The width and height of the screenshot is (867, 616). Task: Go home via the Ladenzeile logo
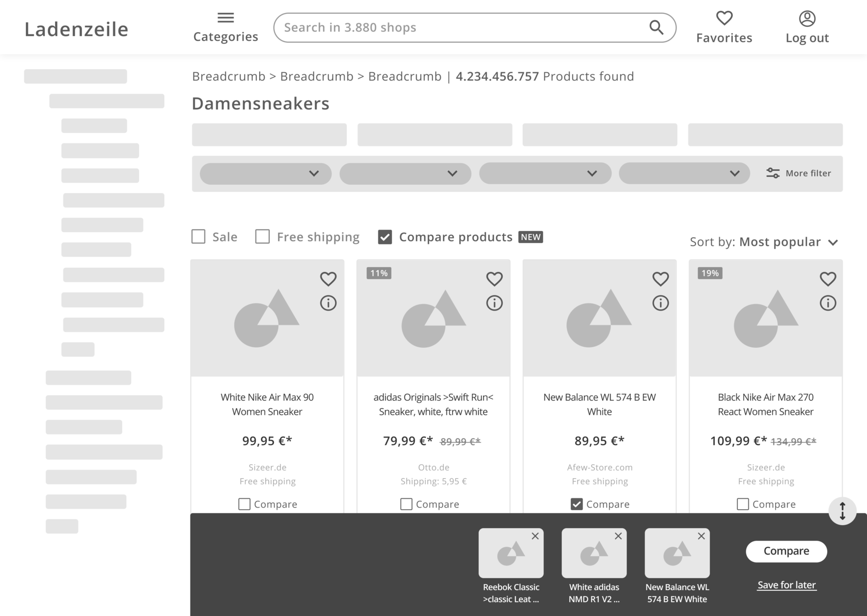coord(76,29)
